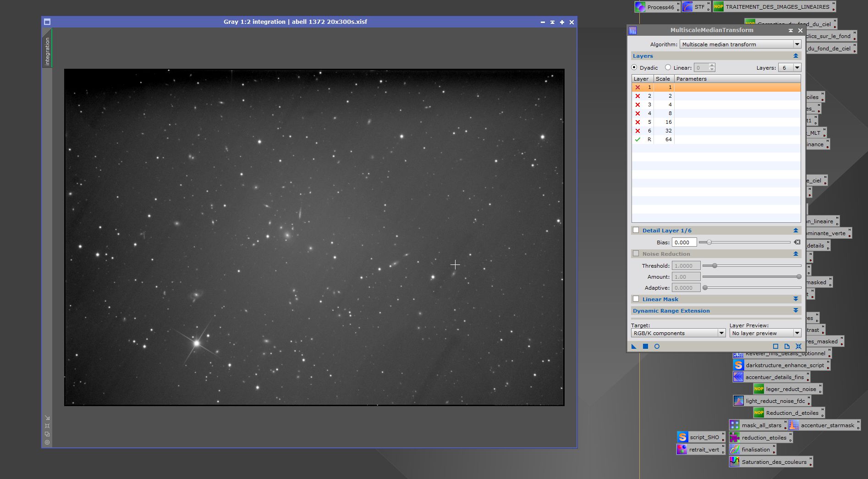Enable the Noise Reduction checkbox
The height and width of the screenshot is (479, 868).
click(636, 253)
